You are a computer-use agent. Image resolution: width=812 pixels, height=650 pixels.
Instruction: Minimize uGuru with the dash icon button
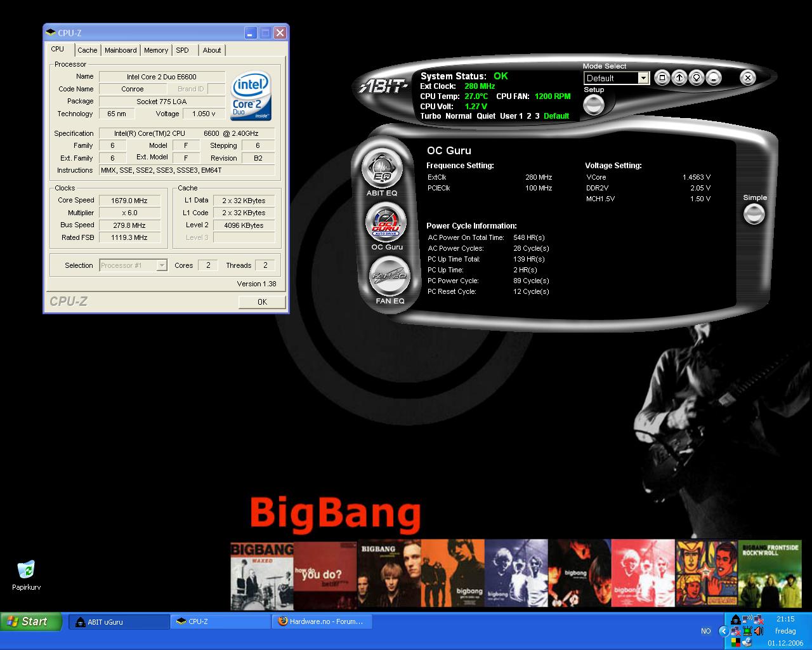point(714,77)
